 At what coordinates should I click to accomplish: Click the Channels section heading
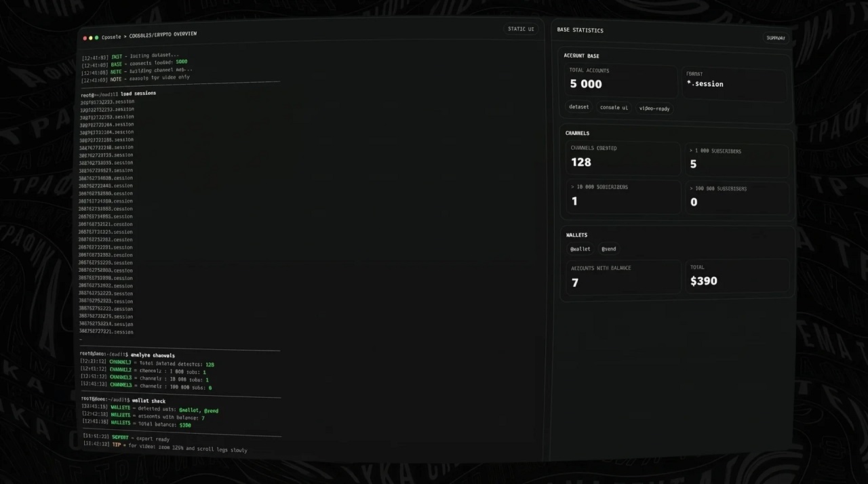coord(577,133)
